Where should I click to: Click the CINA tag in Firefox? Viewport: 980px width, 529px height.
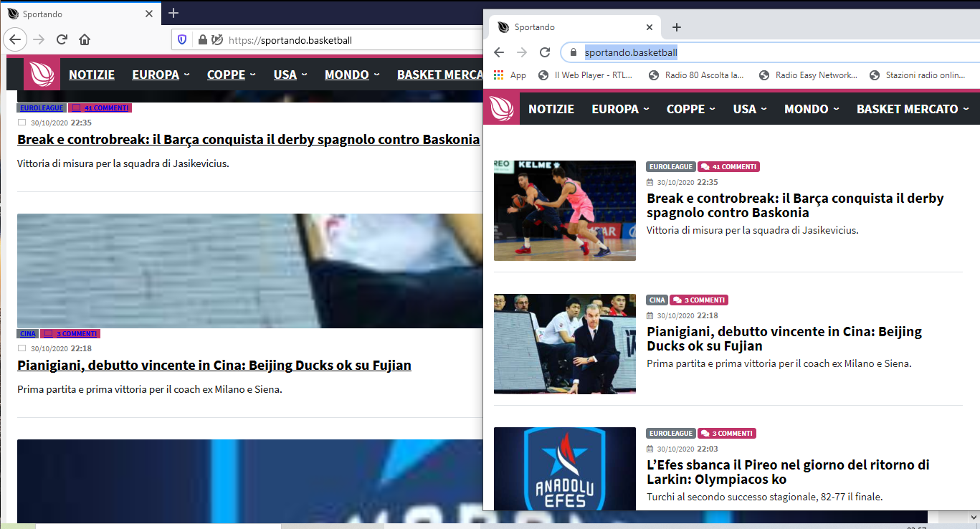coord(27,334)
